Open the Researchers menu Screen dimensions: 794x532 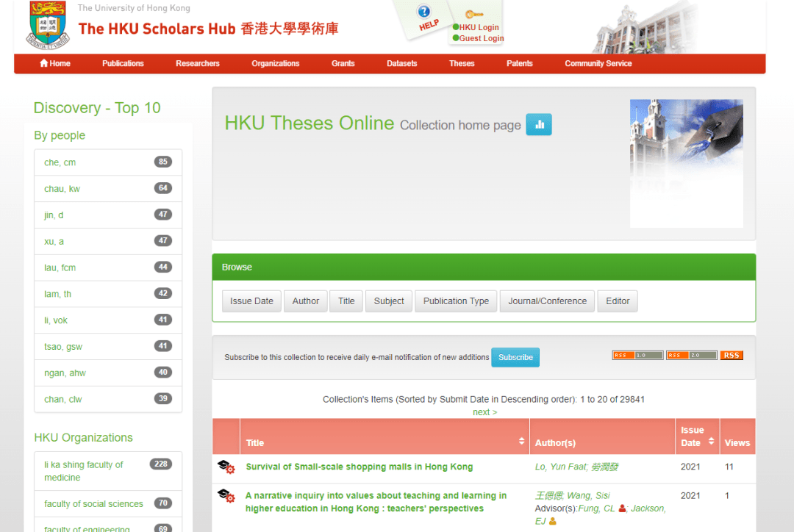198,63
